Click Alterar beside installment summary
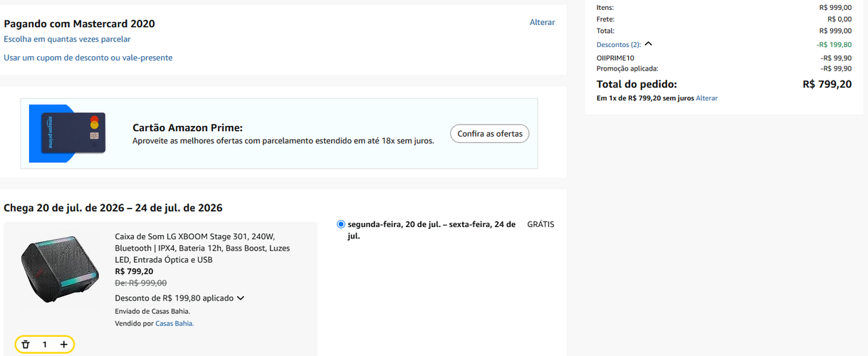The width and height of the screenshot is (868, 356). pyautogui.click(x=706, y=98)
